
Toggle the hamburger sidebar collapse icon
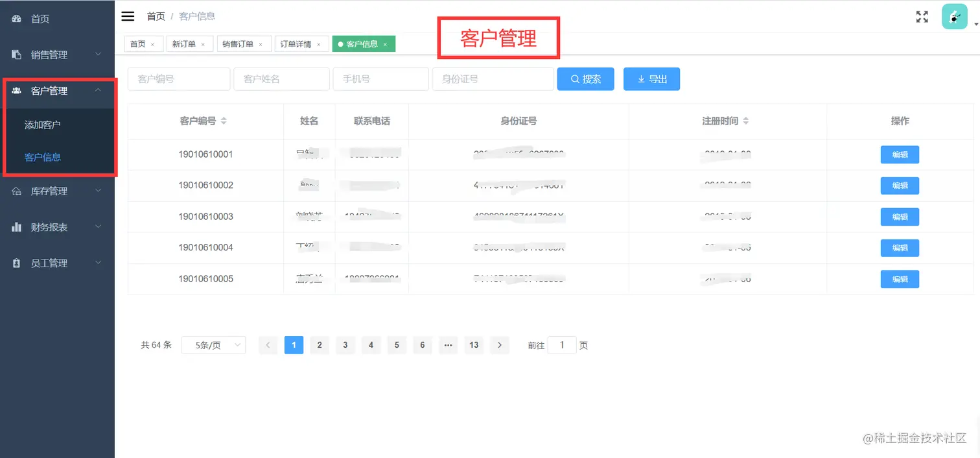pos(128,16)
